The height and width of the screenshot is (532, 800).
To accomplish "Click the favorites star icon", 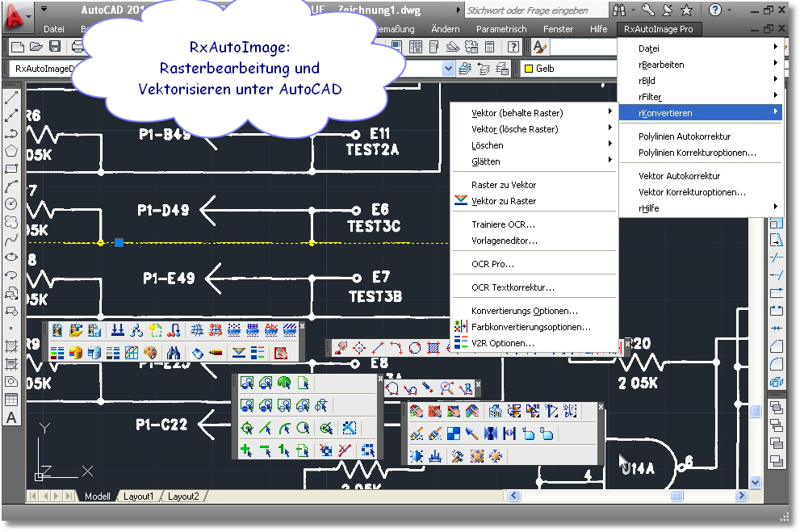I will point(686,10).
